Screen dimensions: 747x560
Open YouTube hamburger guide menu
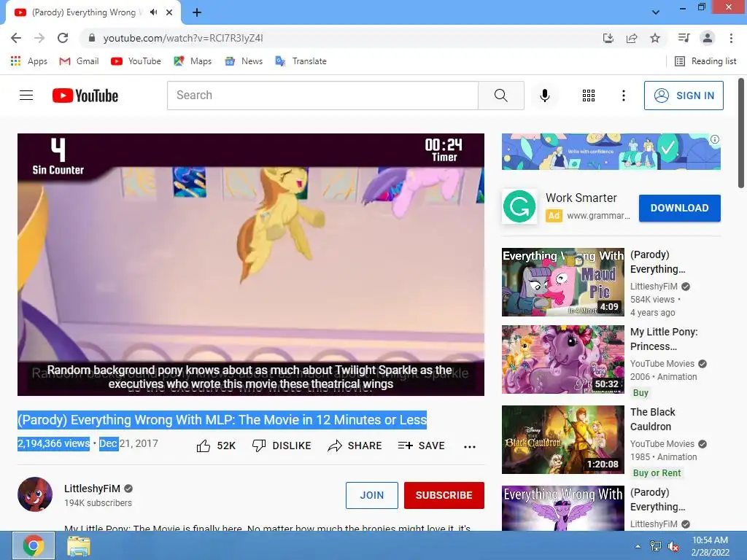(26, 96)
